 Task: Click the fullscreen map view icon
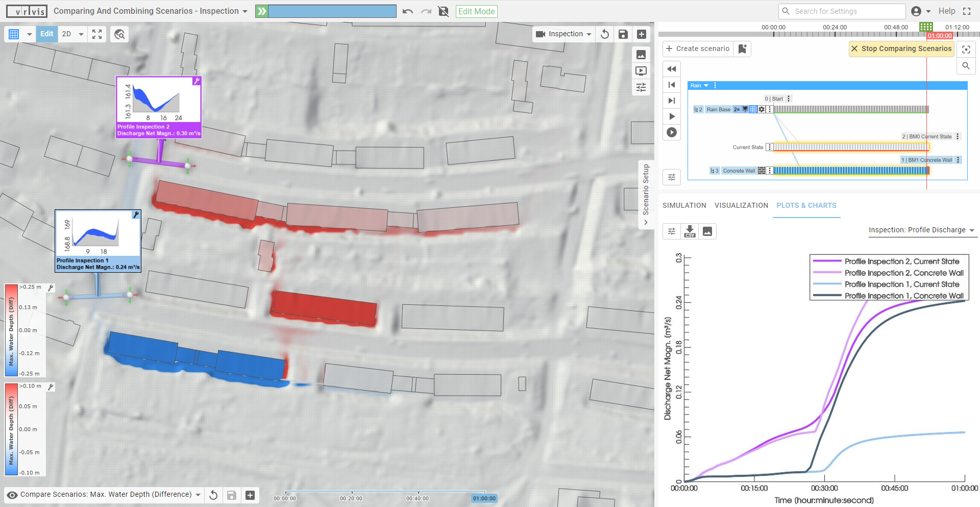(x=97, y=34)
